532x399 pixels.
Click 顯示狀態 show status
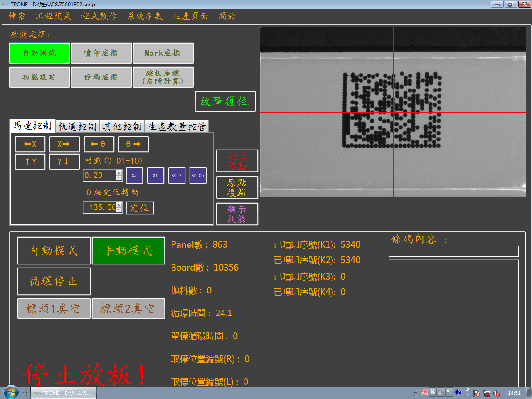point(237,214)
